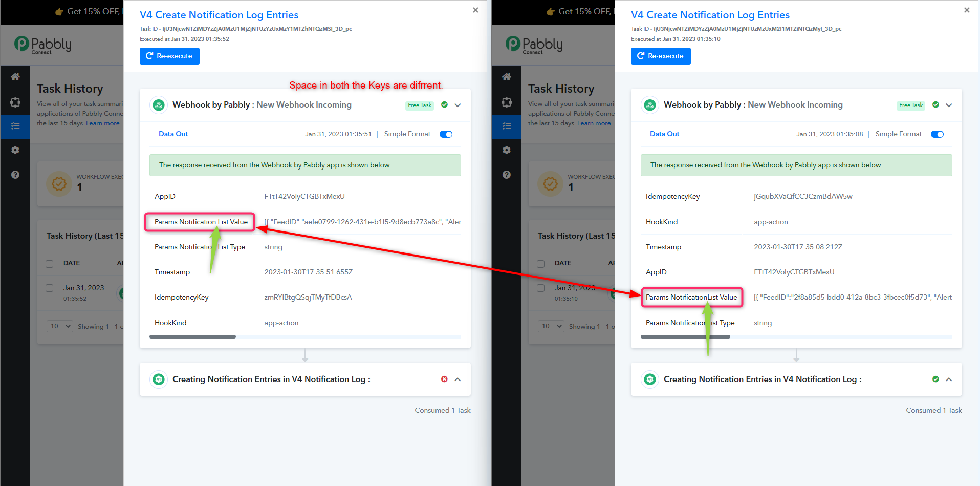Toggle chevron on the successful Creating Notification Entries step
980x486 pixels.
click(949, 379)
